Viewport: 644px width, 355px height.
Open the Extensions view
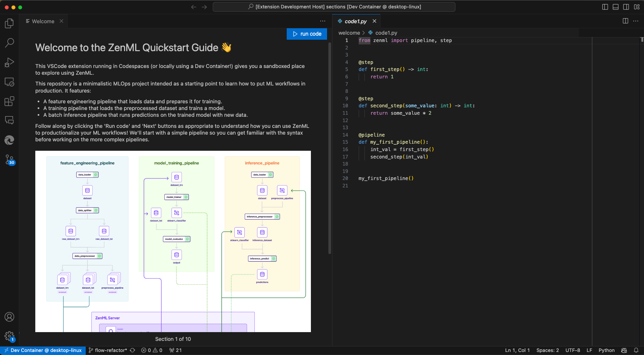click(x=9, y=101)
